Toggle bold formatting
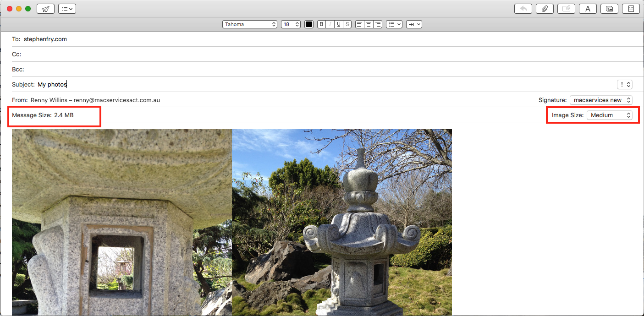Image resolution: width=644 pixels, height=316 pixels. click(x=321, y=24)
